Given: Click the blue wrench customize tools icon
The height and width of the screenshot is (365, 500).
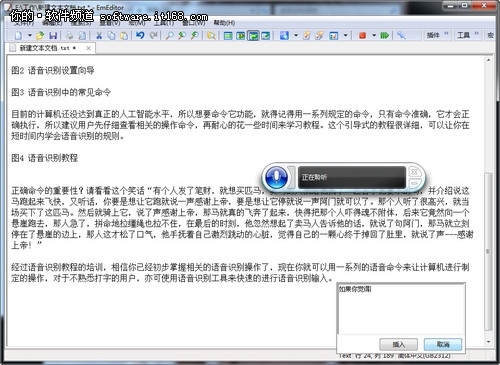Looking at the screenshot, I should click(x=401, y=35).
